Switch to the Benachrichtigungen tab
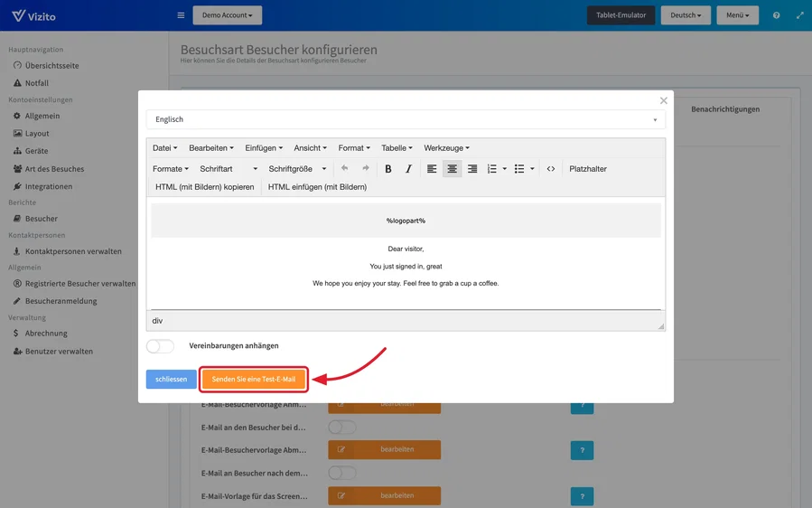 pos(725,108)
